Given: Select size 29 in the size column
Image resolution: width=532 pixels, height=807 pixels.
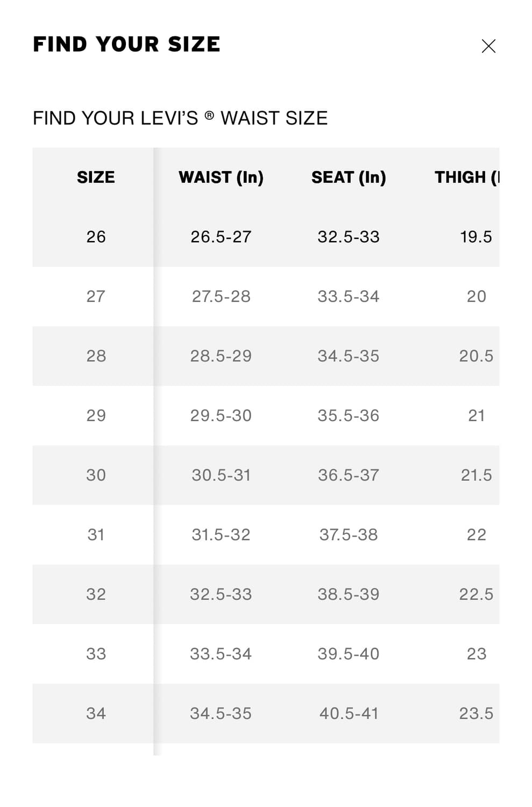Looking at the screenshot, I should tap(96, 415).
